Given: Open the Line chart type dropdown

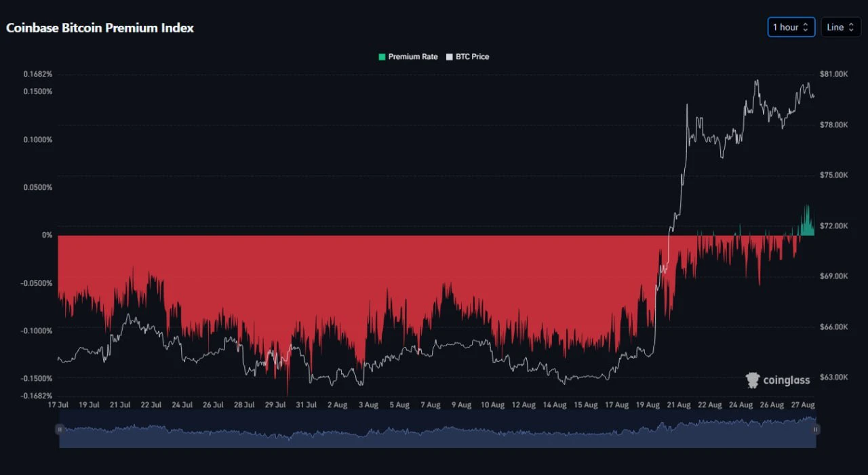Looking at the screenshot, I should point(840,27).
